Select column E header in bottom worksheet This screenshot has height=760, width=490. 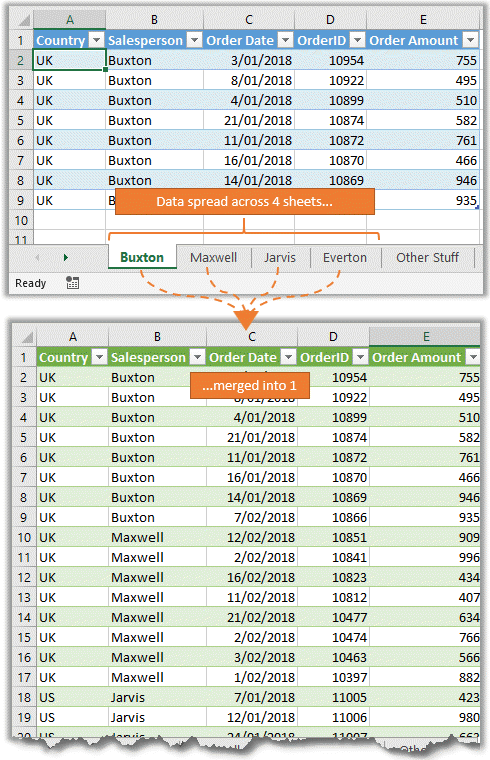[x=426, y=336]
